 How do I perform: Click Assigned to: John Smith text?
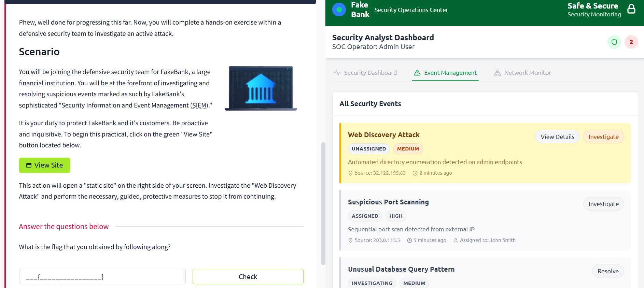click(488, 240)
